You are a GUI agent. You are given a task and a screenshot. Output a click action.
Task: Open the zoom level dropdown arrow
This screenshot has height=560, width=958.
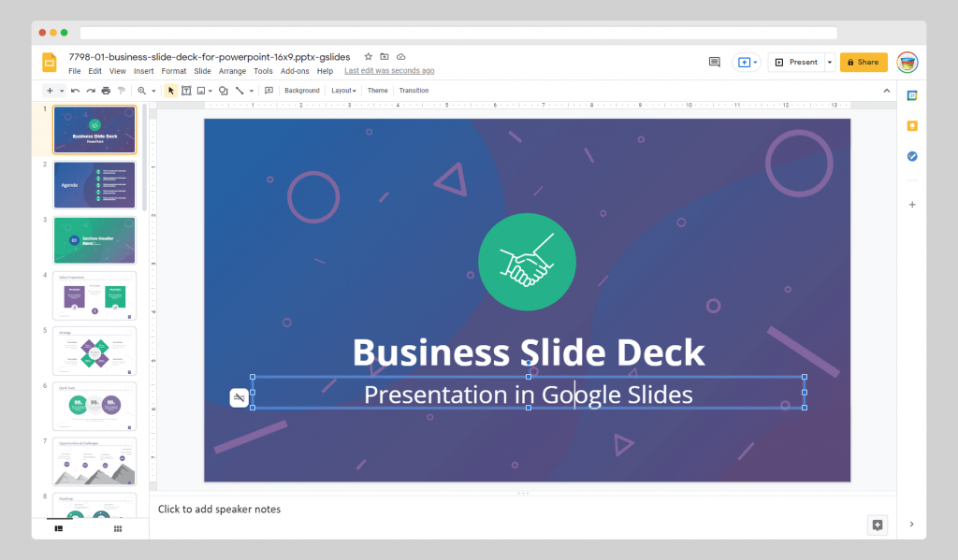153,91
